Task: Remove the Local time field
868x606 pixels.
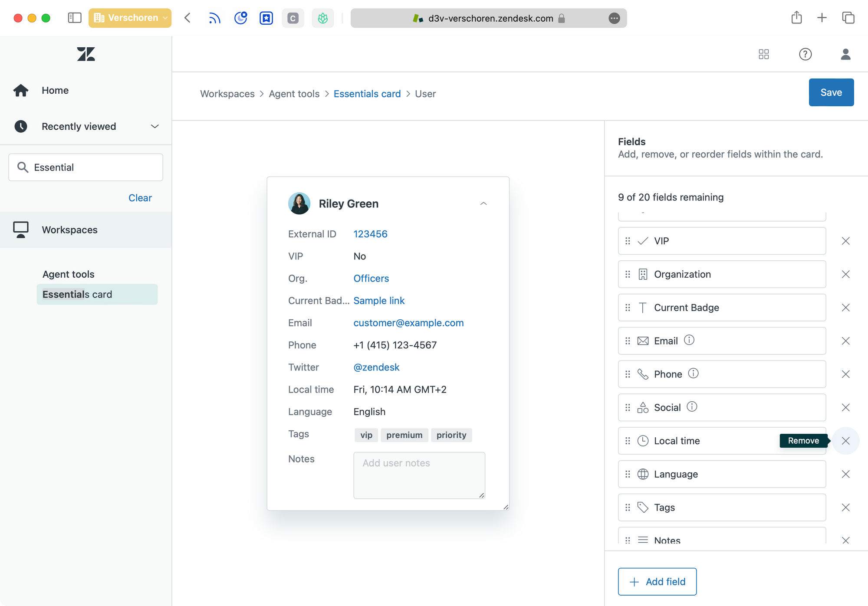Action: point(845,441)
